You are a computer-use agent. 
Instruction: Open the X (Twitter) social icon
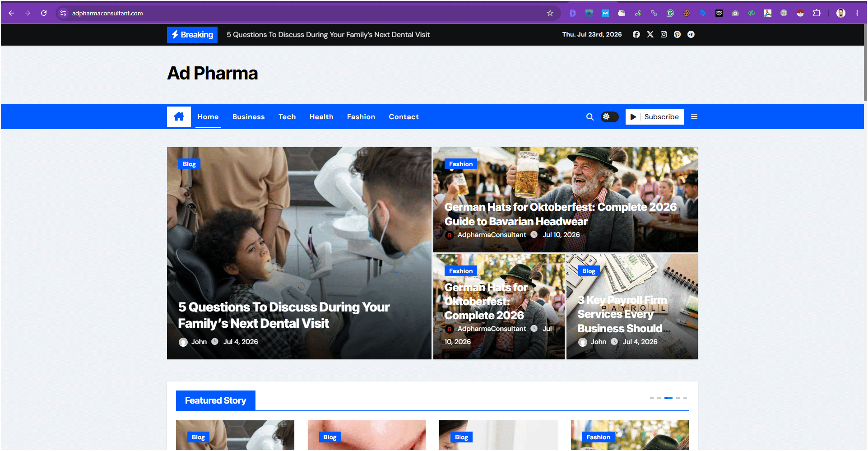650,34
